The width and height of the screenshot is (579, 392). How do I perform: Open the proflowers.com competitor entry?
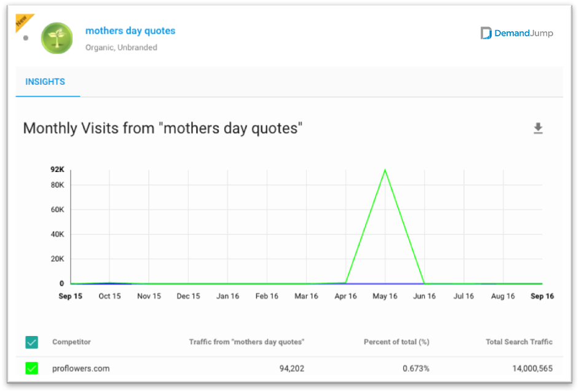[x=81, y=369]
